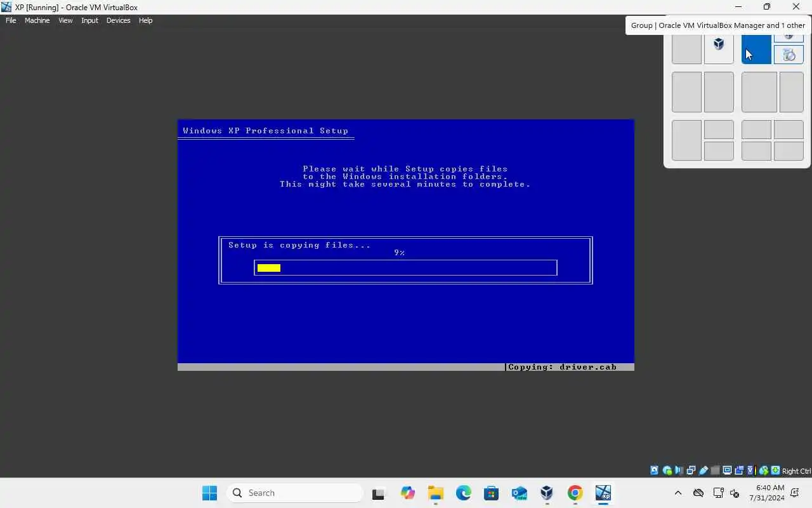
Task: Click the recording status icon
Action: (x=739, y=471)
